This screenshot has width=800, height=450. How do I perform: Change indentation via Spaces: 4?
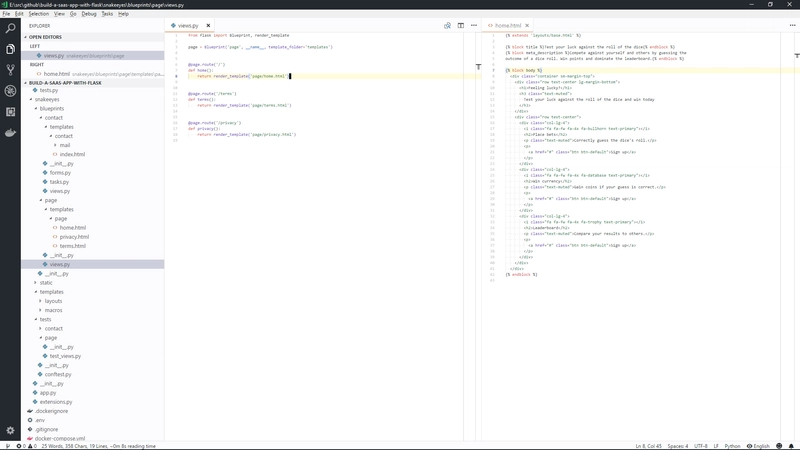point(678,446)
